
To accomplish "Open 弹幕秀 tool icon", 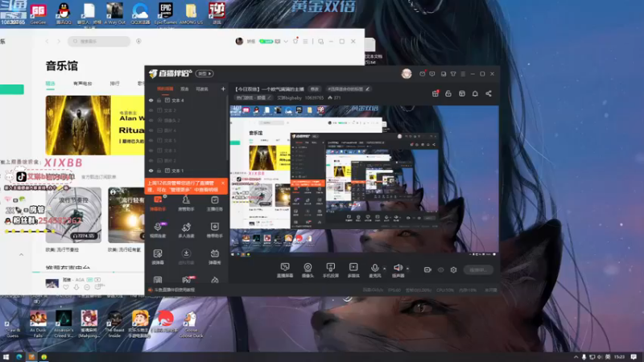I will pos(214,257).
